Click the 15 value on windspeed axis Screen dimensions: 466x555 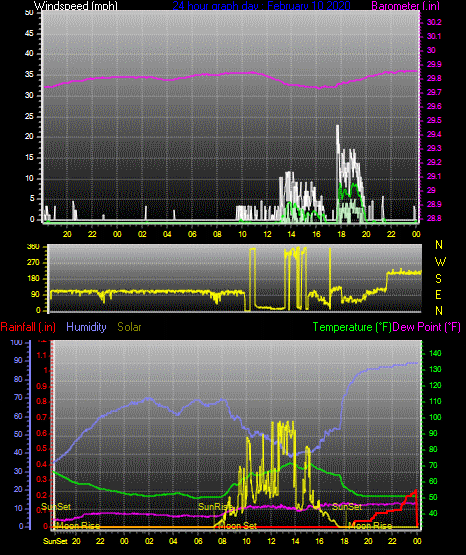[29, 158]
